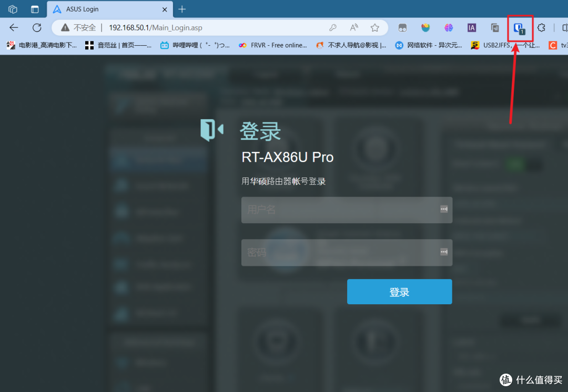Click autofill icon in username field
Screen dimensions: 568x392
(444, 209)
